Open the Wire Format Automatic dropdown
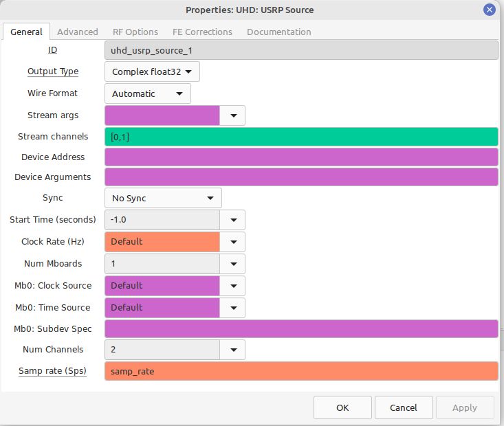 pyautogui.click(x=148, y=94)
